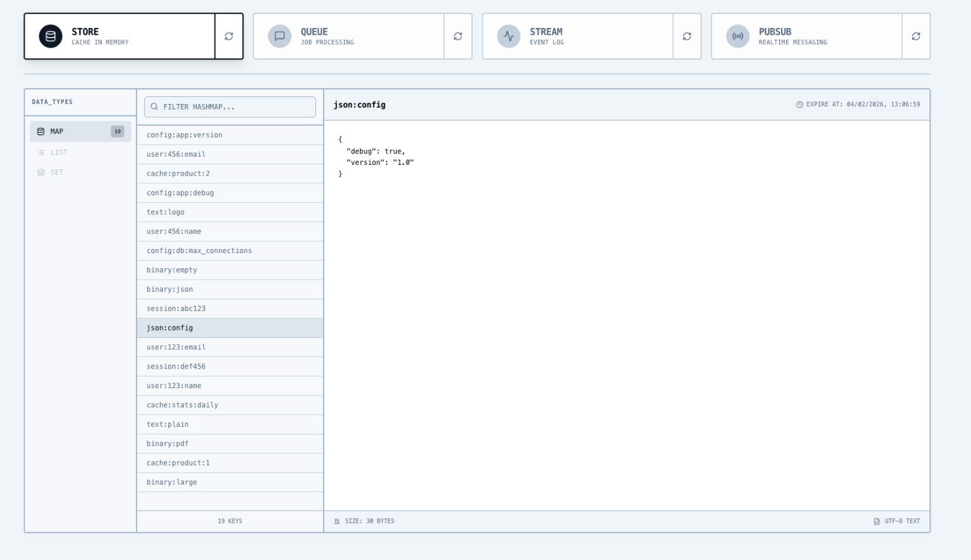
Task: Click the PUBSUB broadcast icon
Action: pyautogui.click(x=737, y=36)
